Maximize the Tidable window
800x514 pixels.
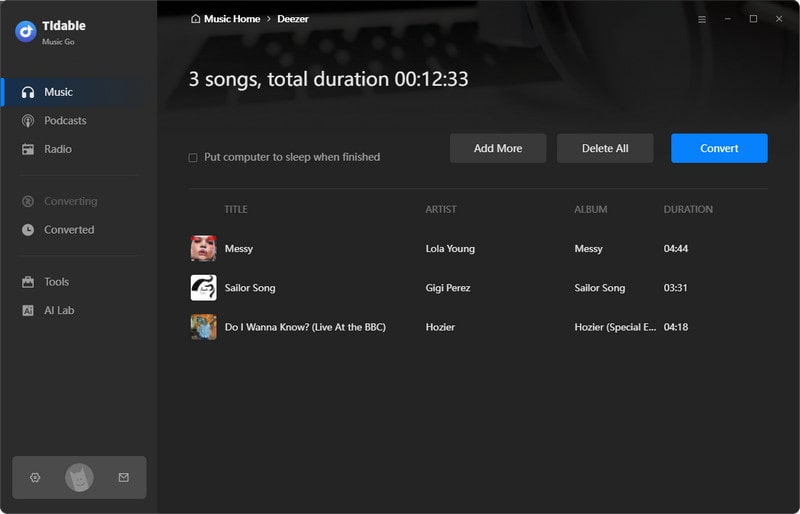(753, 19)
